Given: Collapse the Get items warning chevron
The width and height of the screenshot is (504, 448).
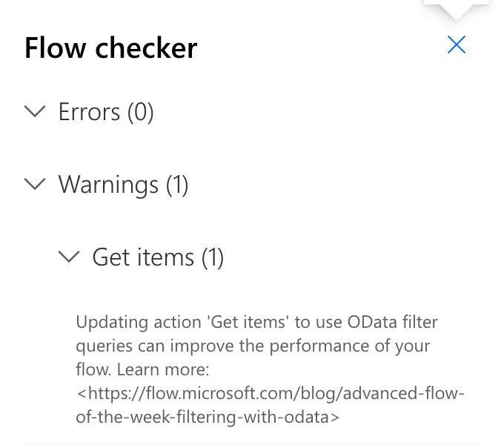Looking at the screenshot, I should click(x=69, y=257).
